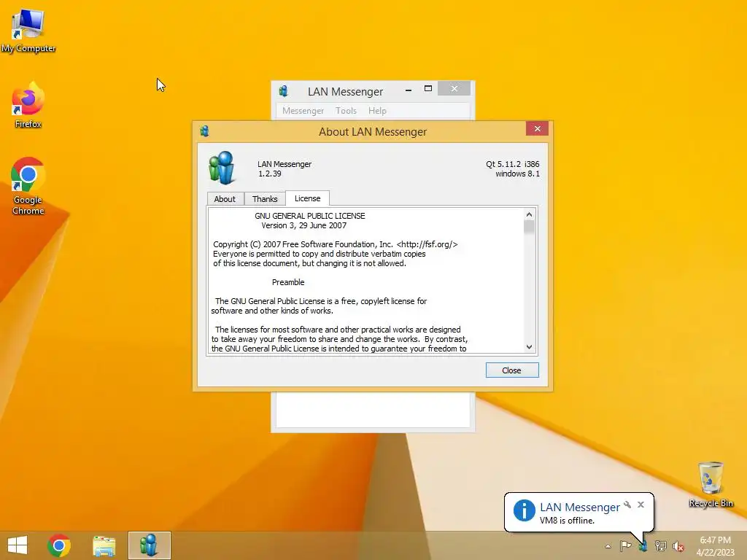Minimize the LAN Messenger main window
Screen dimensions: 747x560
point(409,90)
